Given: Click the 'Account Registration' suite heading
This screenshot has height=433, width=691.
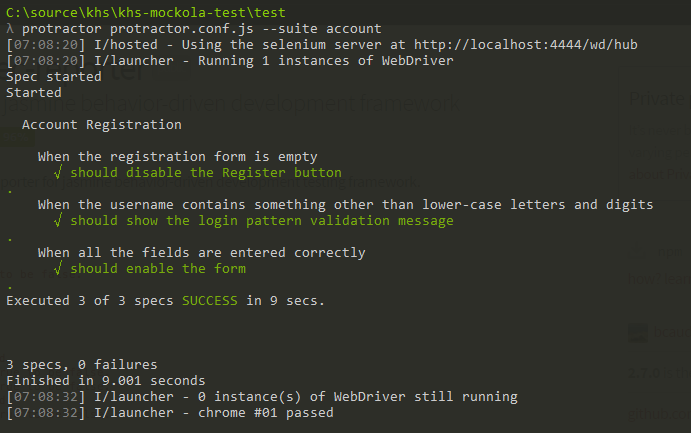Looking at the screenshot, I should [x=102, y=125].
